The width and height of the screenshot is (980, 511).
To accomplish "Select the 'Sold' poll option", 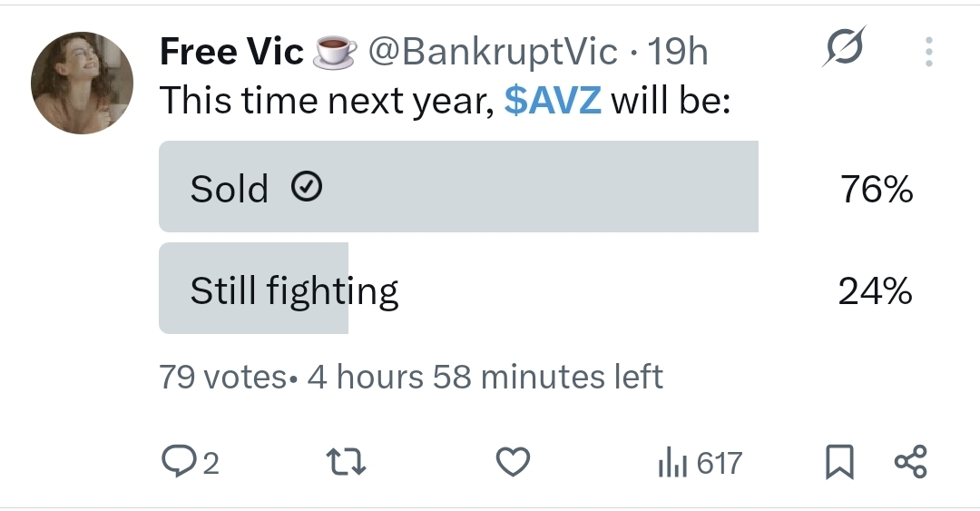I will point(458,187).
